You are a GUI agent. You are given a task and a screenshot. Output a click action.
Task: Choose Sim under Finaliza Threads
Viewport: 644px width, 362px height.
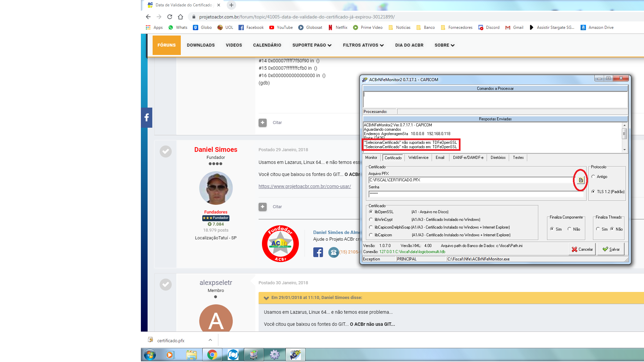598,229
